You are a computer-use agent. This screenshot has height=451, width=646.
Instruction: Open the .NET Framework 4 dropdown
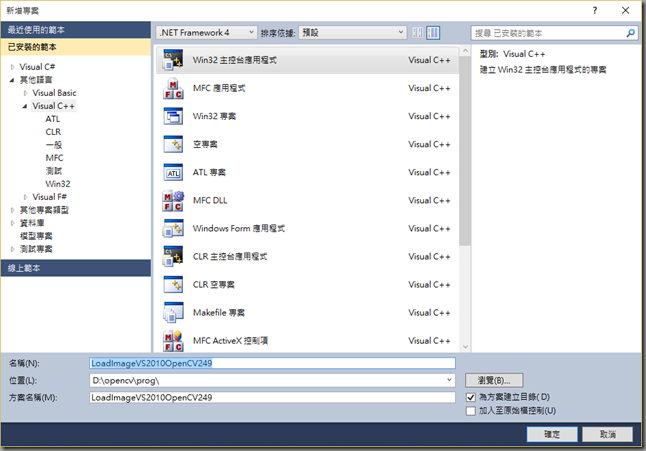point(207,33)
